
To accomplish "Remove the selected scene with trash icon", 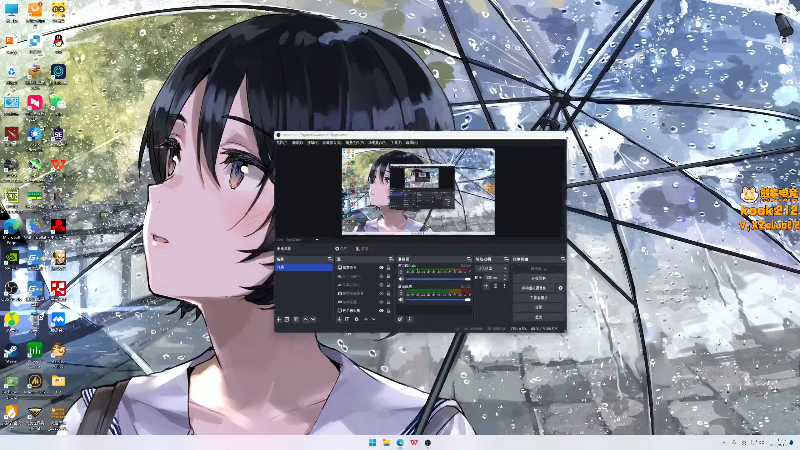I will point(287,319).
